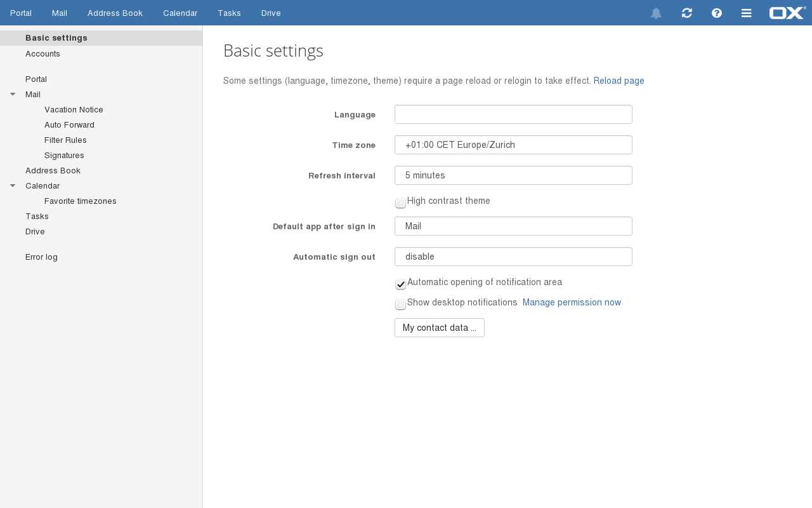Click the My contact data button
Image resolution: width=812 pixels, height=508 pixels.
point(439,328)
